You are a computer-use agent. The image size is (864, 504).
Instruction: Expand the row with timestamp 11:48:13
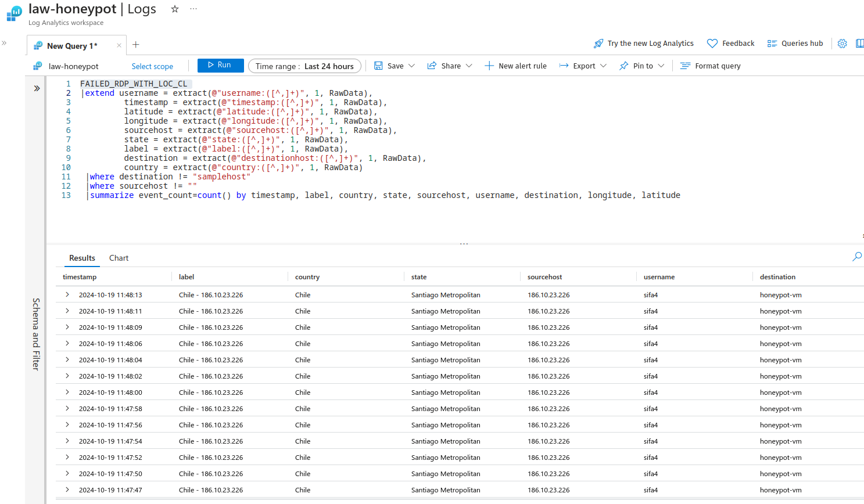tap(67, 294)
